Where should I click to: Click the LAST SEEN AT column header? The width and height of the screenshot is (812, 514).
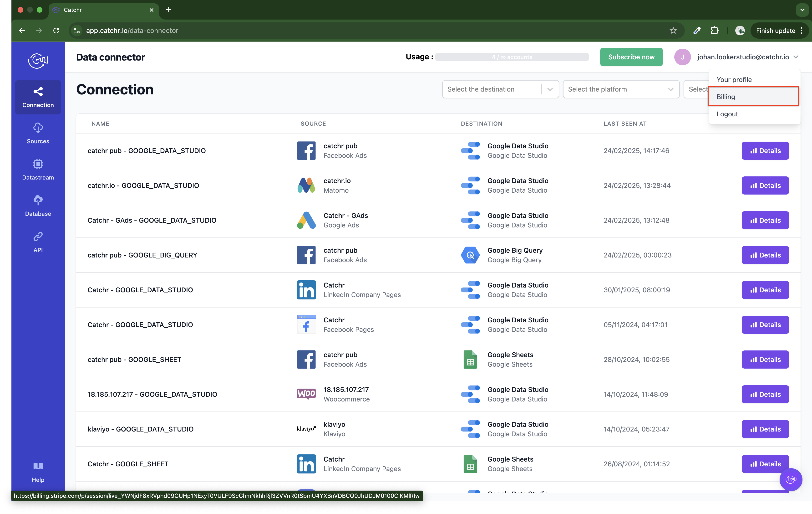point(625,123)
